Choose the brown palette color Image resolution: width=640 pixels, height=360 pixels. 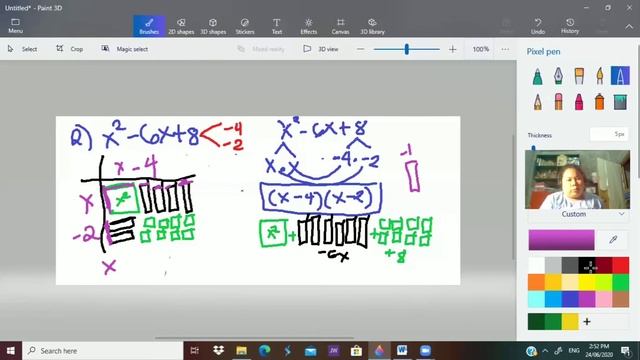coord(621,299)
